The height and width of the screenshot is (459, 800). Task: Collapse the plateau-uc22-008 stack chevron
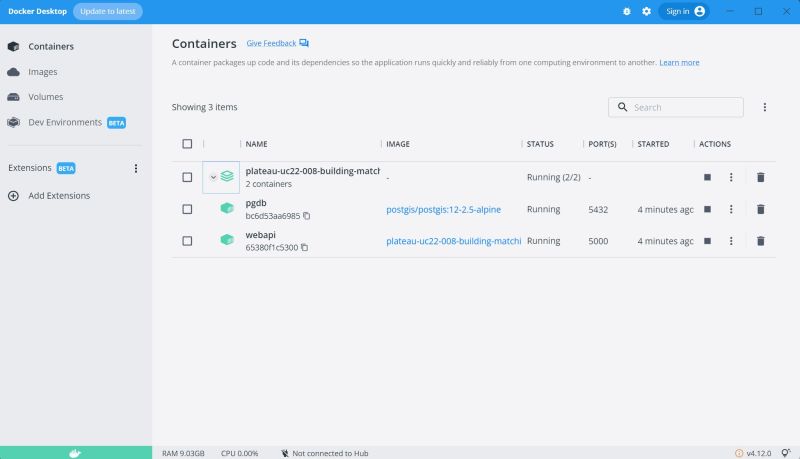point(213,177)
